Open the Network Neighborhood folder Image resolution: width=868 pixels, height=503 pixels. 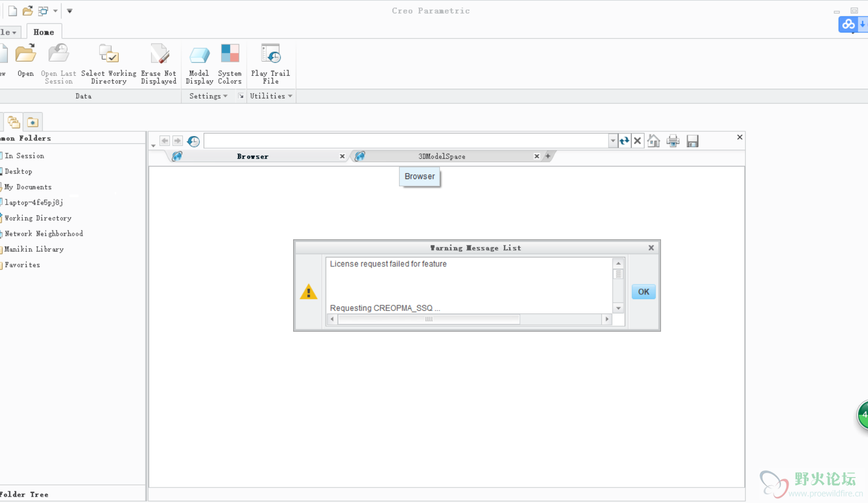pos(44,234)
